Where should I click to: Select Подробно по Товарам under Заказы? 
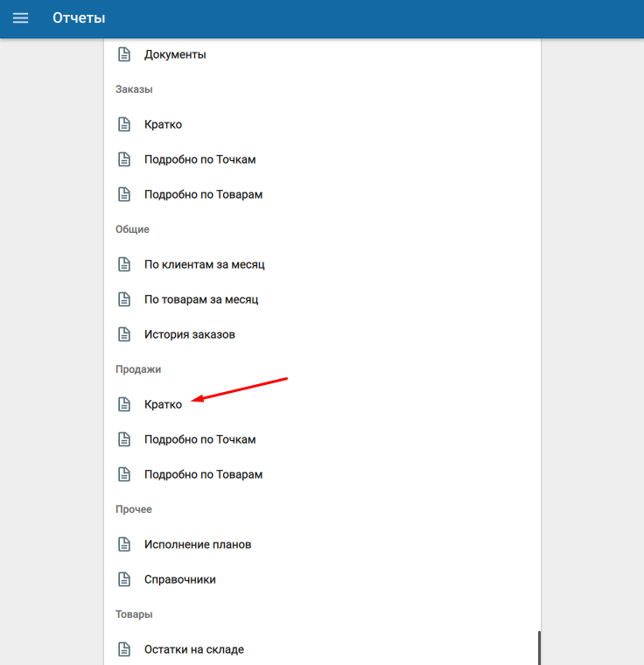click(x=203, y=194)
